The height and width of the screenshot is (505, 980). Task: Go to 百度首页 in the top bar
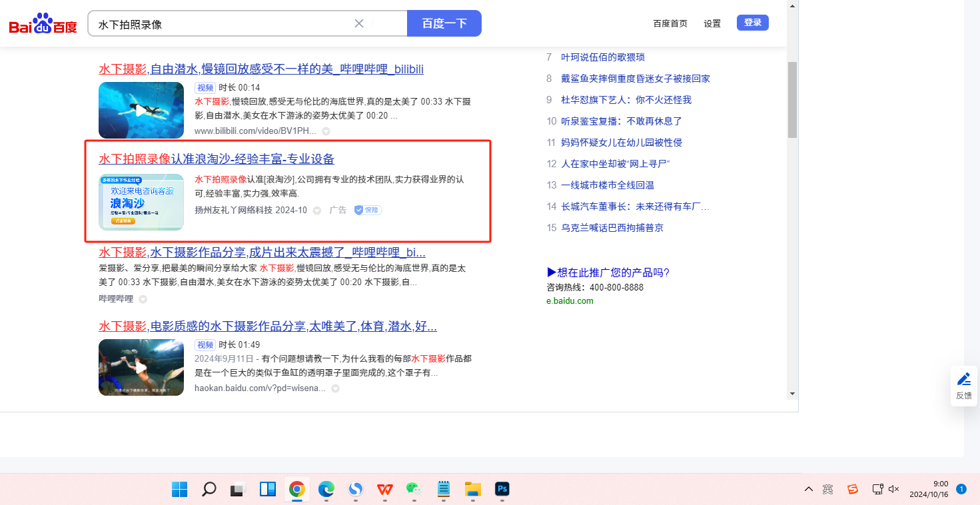(670, 23)
